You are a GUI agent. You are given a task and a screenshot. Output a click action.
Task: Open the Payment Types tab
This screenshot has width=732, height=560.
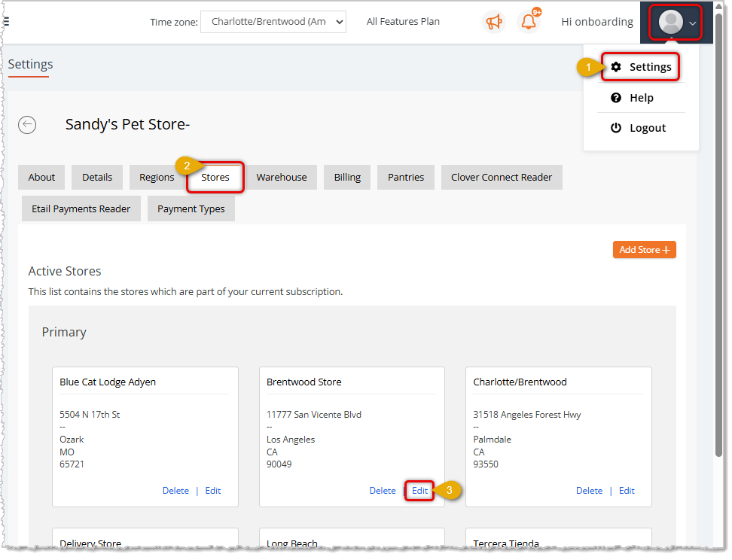(x=191, y=208)
